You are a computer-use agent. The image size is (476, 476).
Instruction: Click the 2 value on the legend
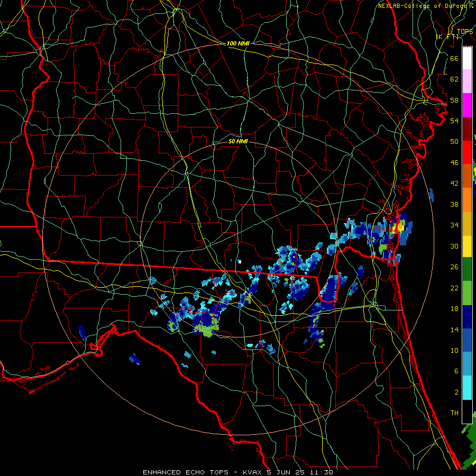[x=456, y=392]
